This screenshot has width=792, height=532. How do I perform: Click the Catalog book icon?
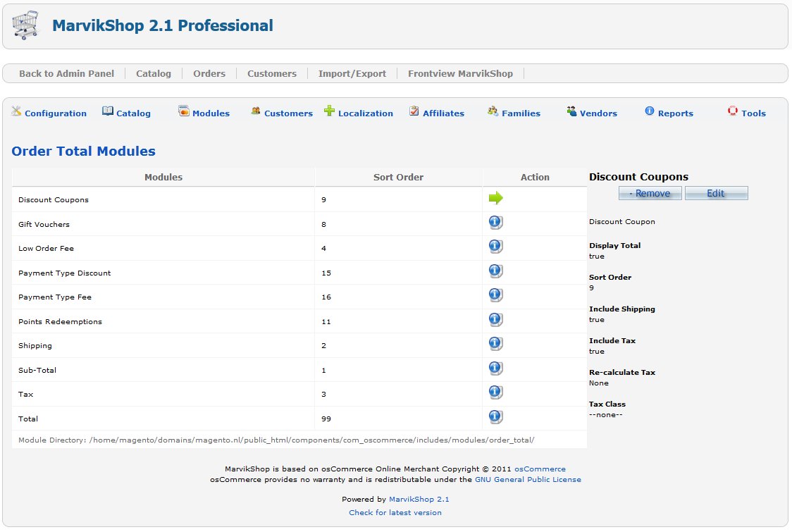click(x=108, y=111)
